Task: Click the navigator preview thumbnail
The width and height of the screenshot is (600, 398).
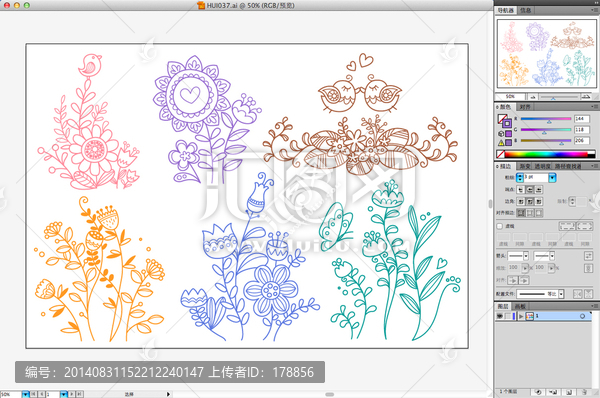Action: (546, 54)
